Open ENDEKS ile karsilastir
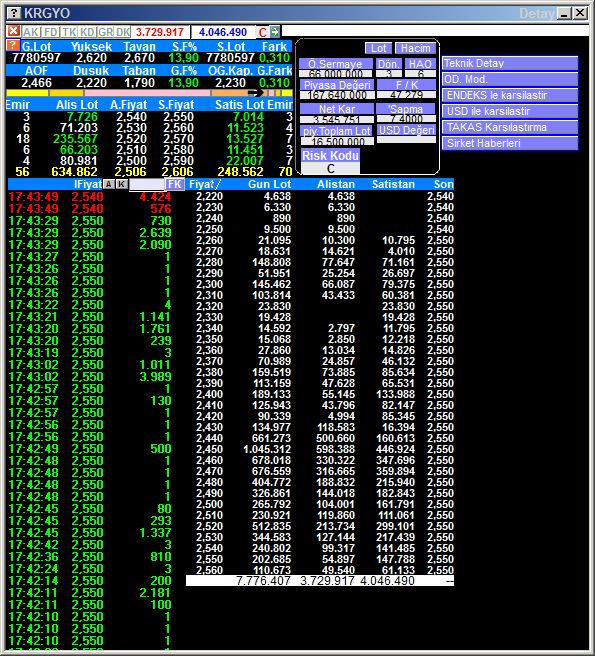Image resolution: width=595 pixels, height=656 pixels. pyautogui.click(x=510, y=95)
